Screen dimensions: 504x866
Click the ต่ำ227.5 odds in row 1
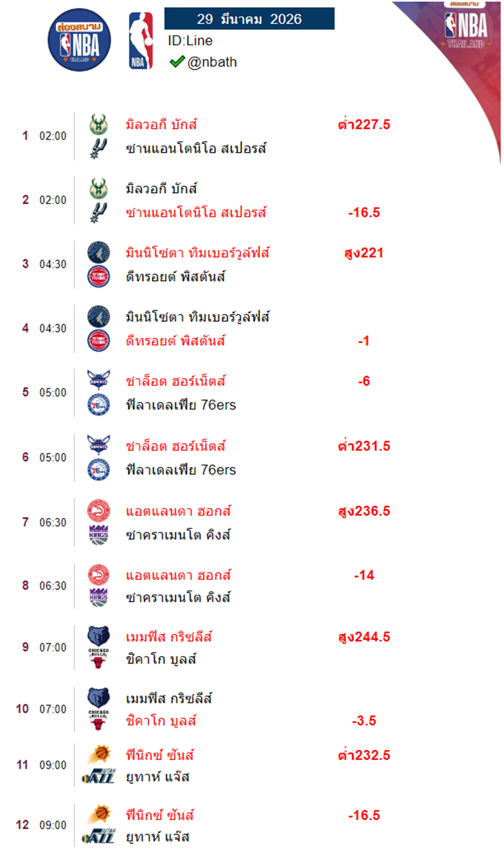[x=364, y=125]
